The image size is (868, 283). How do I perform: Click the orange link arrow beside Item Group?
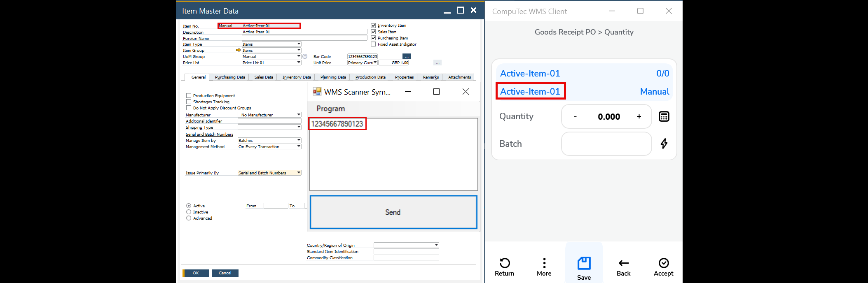[x=238, y=50]
